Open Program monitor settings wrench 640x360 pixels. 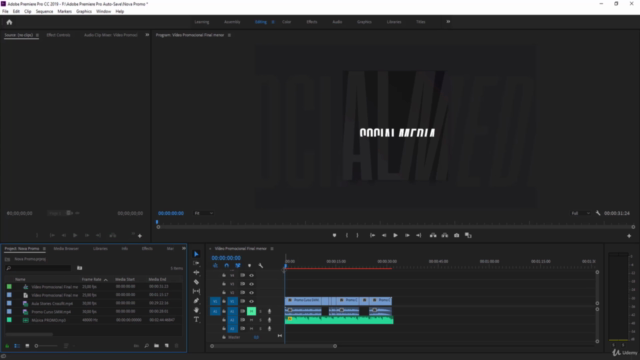pyautogui.click(x=598, y=213)
